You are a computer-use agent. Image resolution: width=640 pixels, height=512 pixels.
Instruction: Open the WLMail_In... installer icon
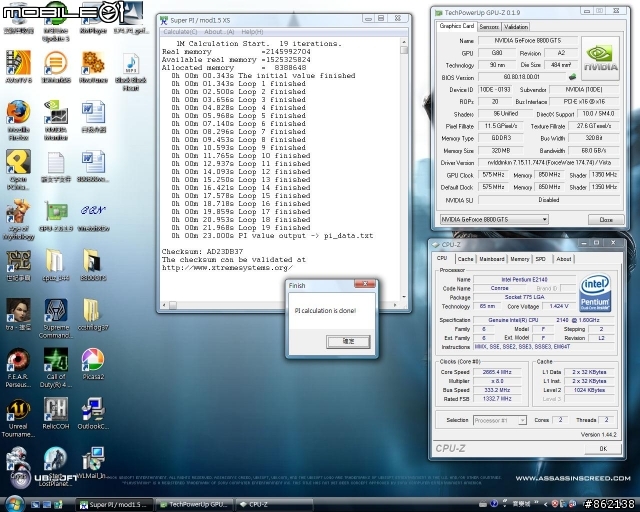click(x=93, y=463)
